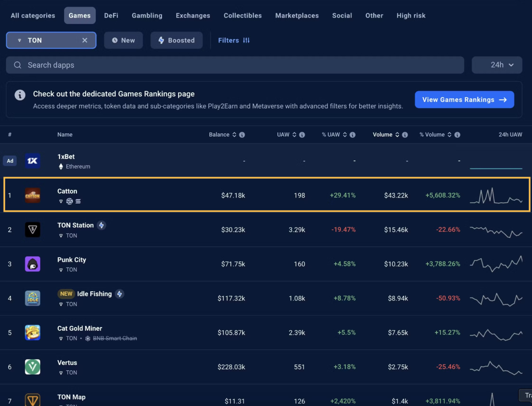The height and width of the screenshot is (406, 532).
Task: Open the 24h time range dropdown
Action: pos(497,65)
